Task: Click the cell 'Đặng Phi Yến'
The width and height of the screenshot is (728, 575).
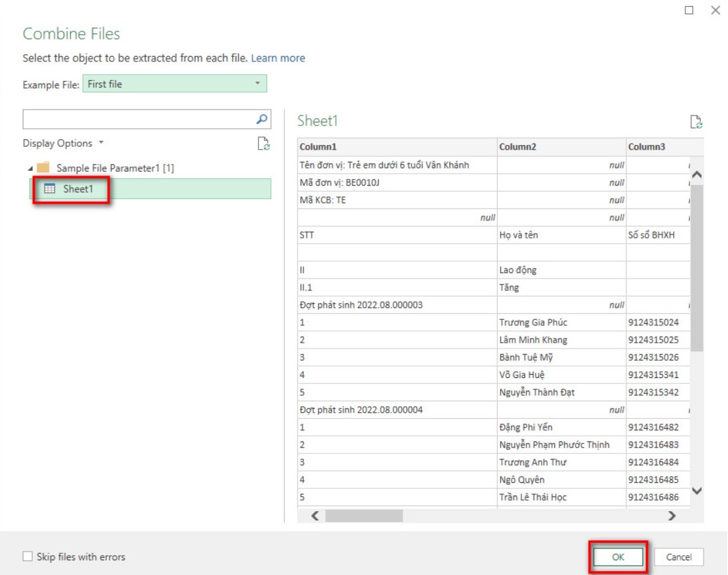Action: [561, 427]
